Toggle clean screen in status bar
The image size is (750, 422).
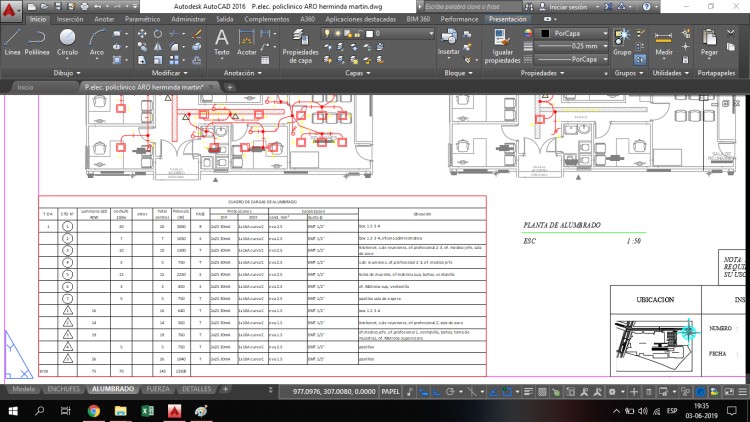729,391
